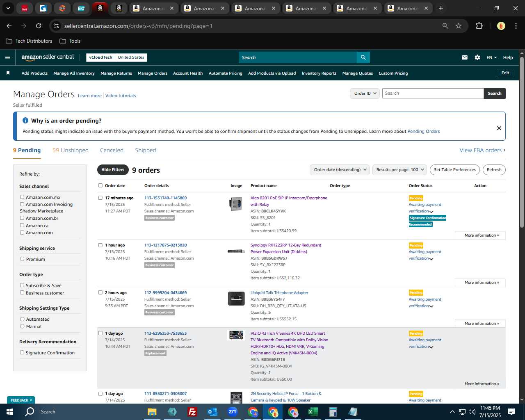The width and height of the screenshot is (525, 420).
Task: Switch to the 59 Unshipped tab
Action: [71, 150]
